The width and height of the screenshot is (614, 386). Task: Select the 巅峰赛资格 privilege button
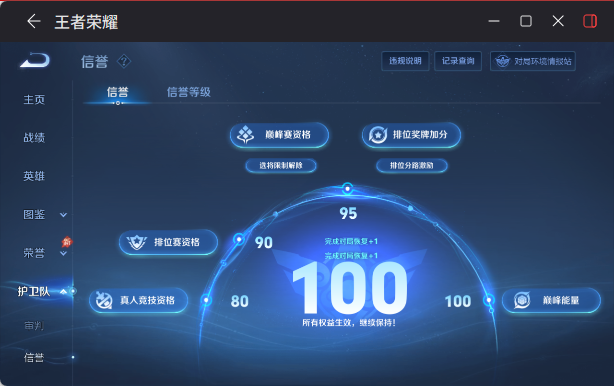click(x=279, y=135)
